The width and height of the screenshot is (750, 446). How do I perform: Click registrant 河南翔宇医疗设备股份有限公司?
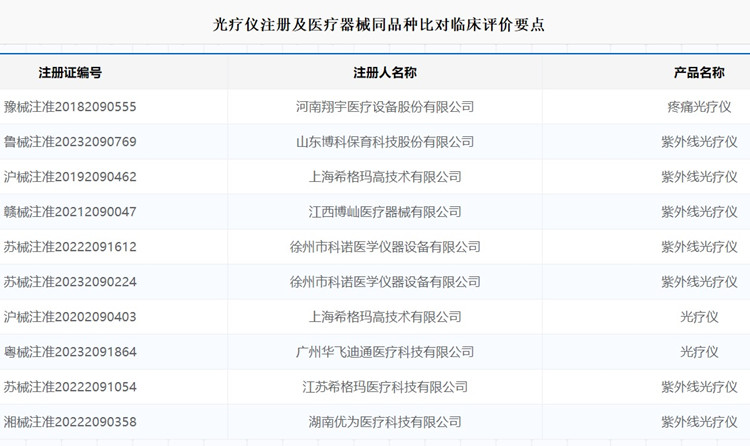click(385, 107)
